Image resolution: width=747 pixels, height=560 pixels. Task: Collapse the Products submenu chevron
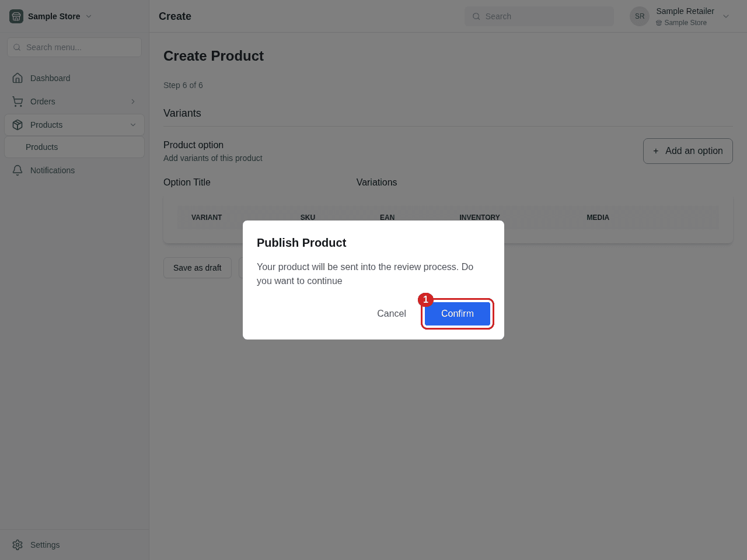133,125
